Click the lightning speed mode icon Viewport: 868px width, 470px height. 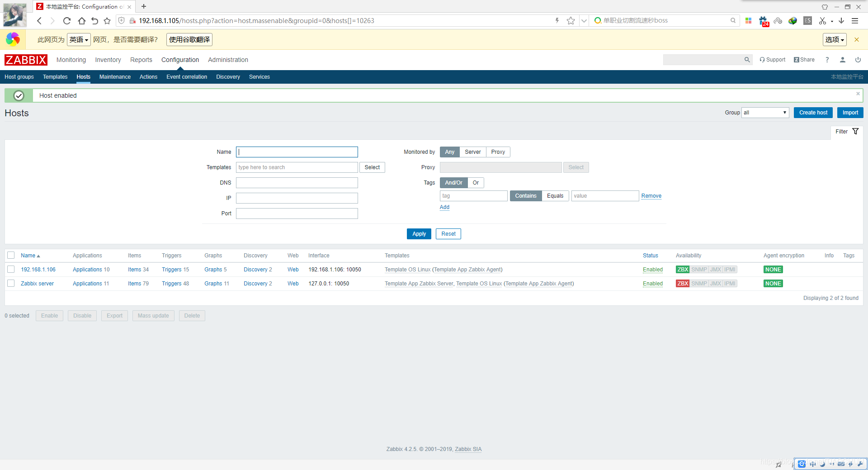pyautogui.click(x=557, y=20)
